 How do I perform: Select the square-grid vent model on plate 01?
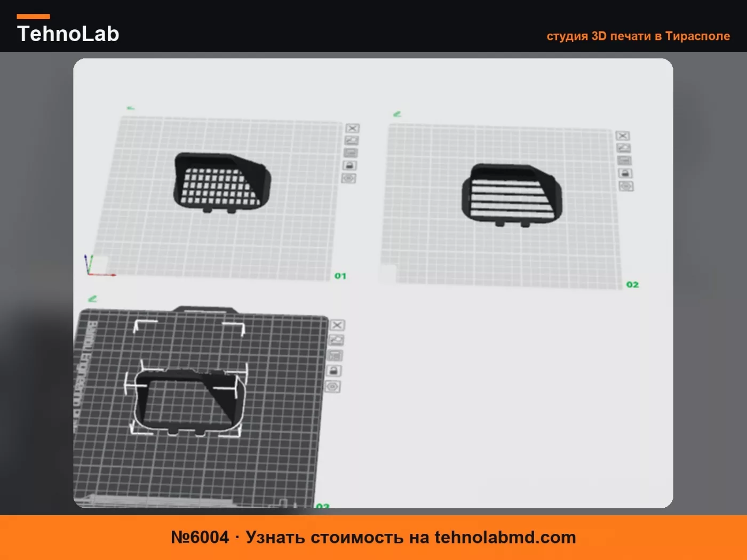pyautogui.click(x=222, y=182)
